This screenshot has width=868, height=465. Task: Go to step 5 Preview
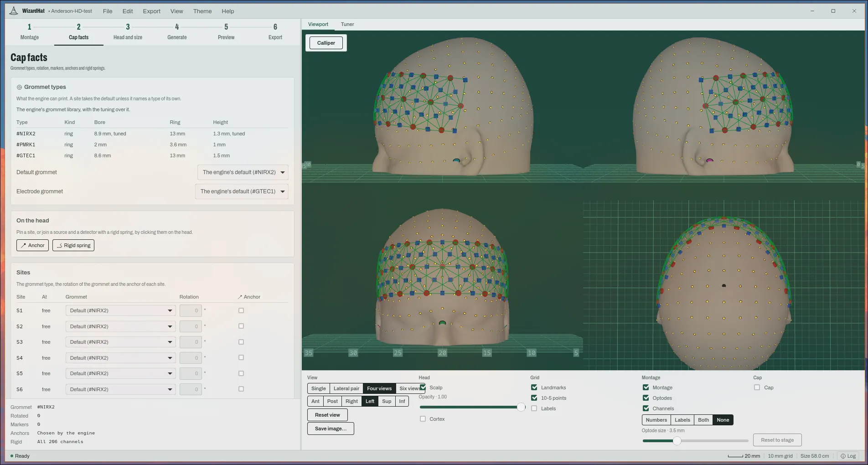coord(226,32)
